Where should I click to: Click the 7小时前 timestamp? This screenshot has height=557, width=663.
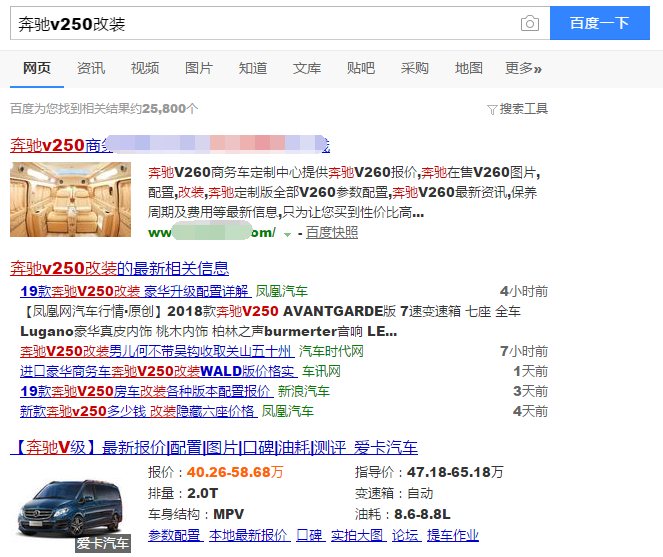[x=524, y=351]
